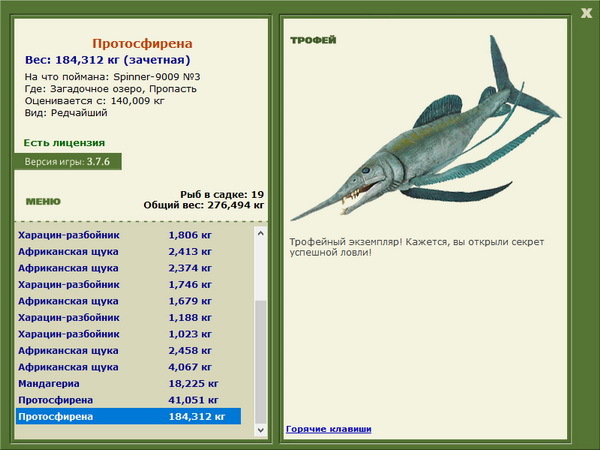Click the scrollbar up arrow in fish list
The width and height of the screenshot is (600, 450).
click(261, 233)
